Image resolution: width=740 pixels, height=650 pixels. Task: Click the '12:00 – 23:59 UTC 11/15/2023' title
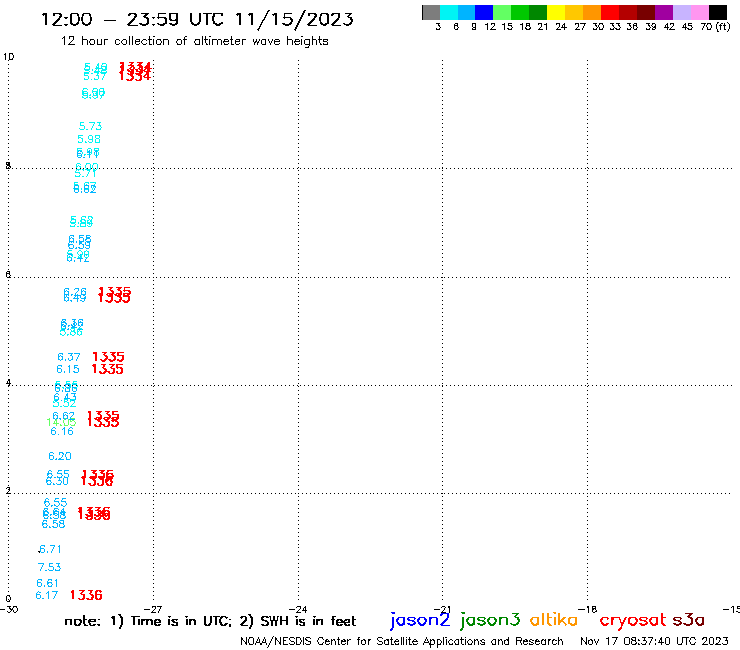197,19
